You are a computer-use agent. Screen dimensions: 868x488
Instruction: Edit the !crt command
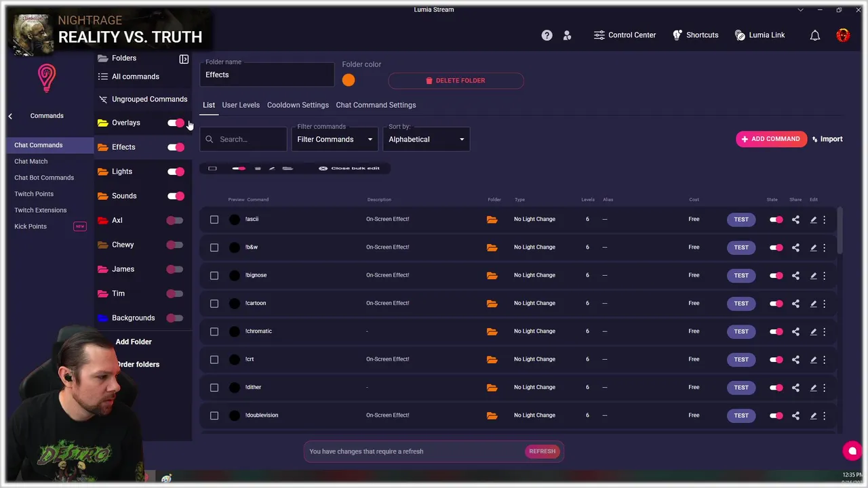click(813, 360)
